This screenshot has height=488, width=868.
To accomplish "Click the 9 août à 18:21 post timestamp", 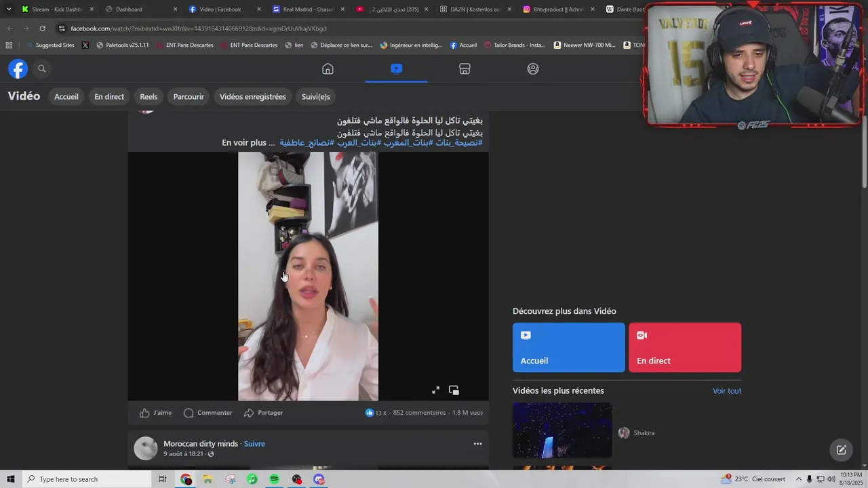I will 183,454.
